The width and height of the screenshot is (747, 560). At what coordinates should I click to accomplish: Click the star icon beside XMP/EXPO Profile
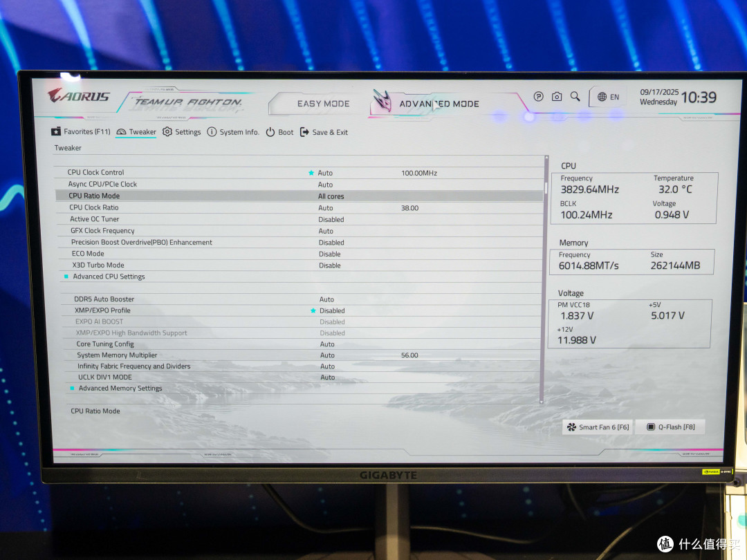point(313,310)
